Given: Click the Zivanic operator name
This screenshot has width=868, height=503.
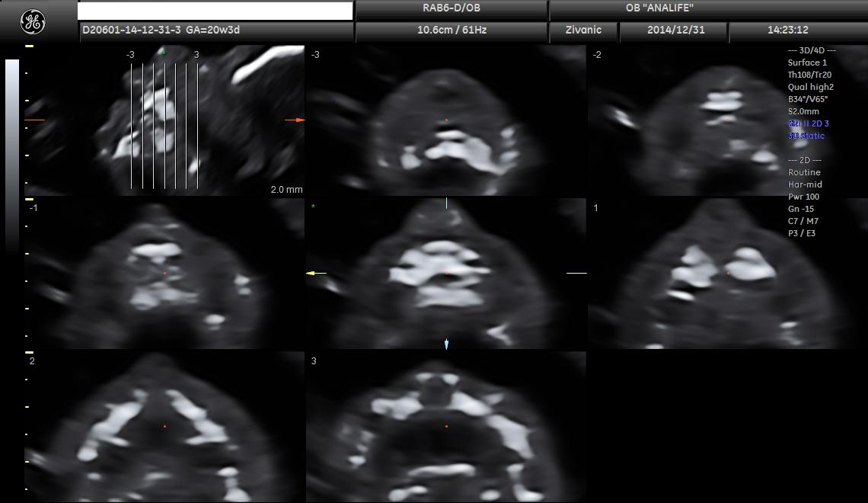Looking at the screenshot, I should (x=583, y=30).
